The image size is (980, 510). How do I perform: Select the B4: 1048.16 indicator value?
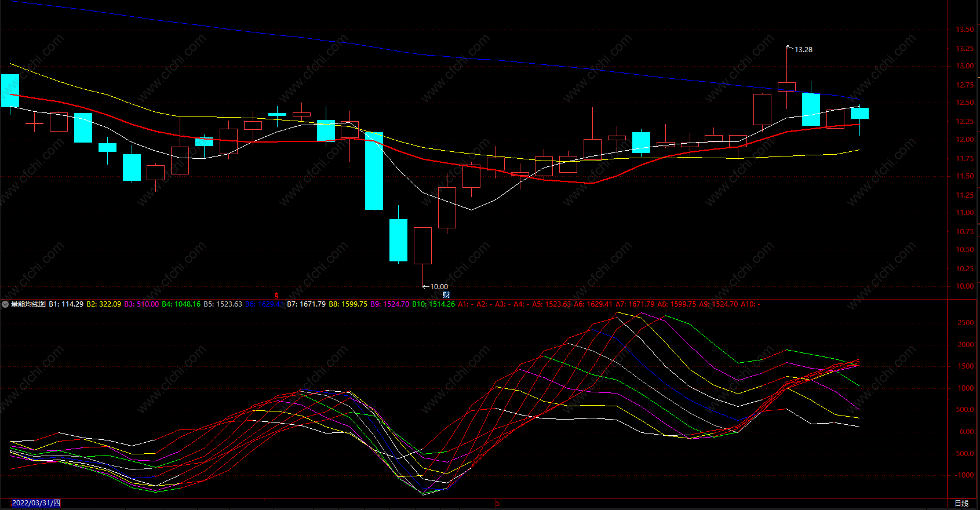click(x=181, y=304)
